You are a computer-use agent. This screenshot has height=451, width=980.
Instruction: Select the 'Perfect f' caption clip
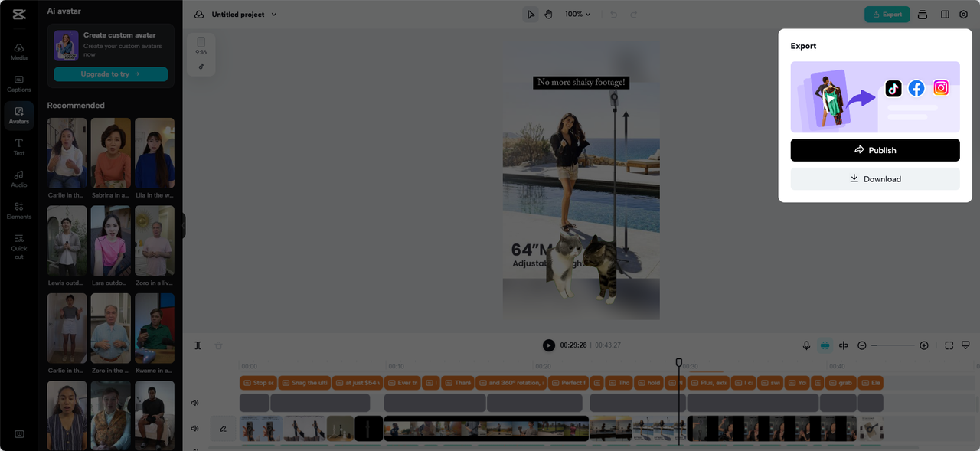(x=568, y=383)
